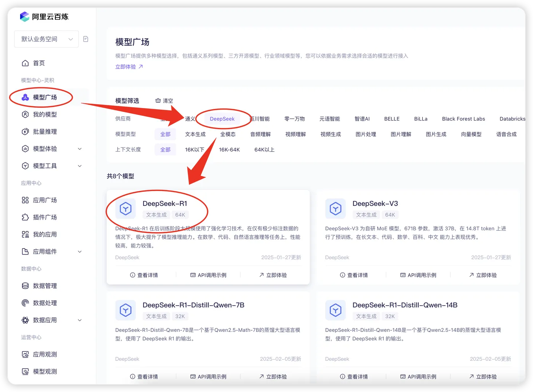Click the 应用广场 grid icon
The width and height of the screenshot is (533, 392).
[x=25, y=200]
